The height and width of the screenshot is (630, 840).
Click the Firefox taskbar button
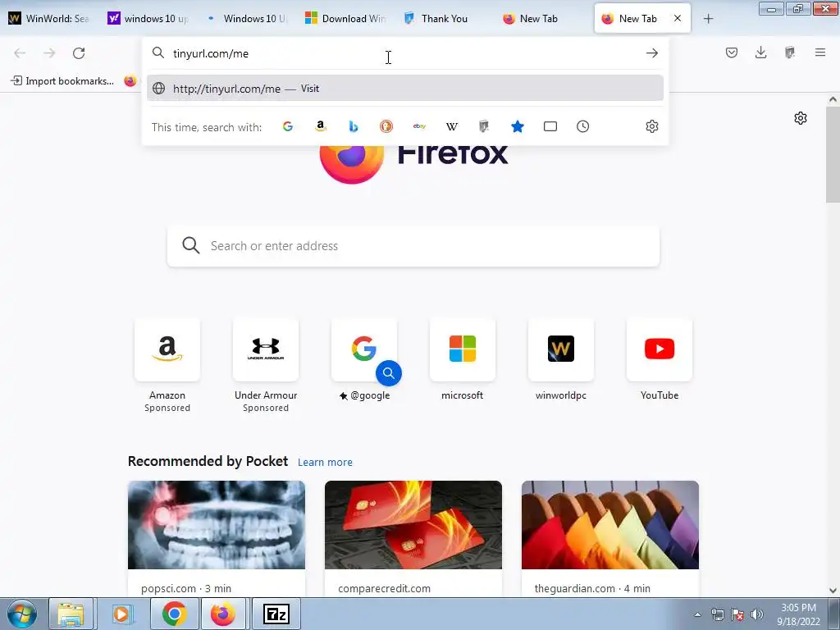pos(223,614)
